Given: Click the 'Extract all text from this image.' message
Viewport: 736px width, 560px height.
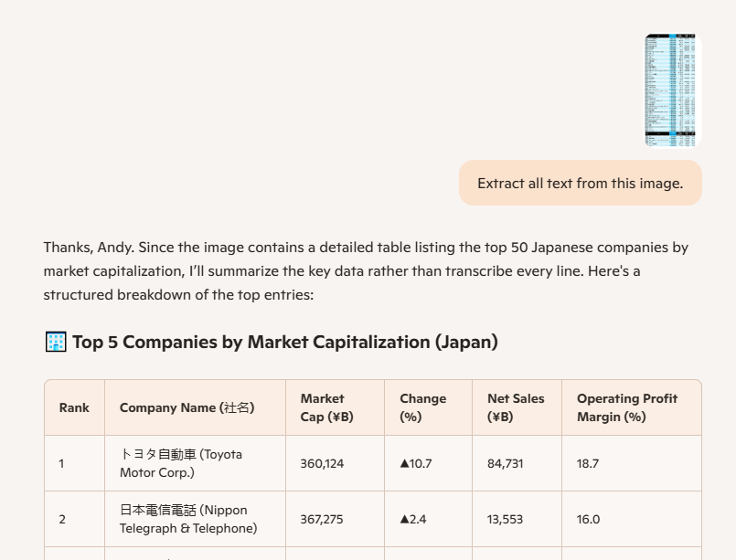Looking at the screenshot, I should [x=580, y=184].
